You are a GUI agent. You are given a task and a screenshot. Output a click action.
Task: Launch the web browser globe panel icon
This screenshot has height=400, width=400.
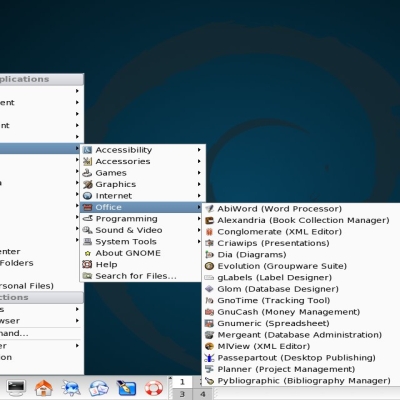click(71, 388)
